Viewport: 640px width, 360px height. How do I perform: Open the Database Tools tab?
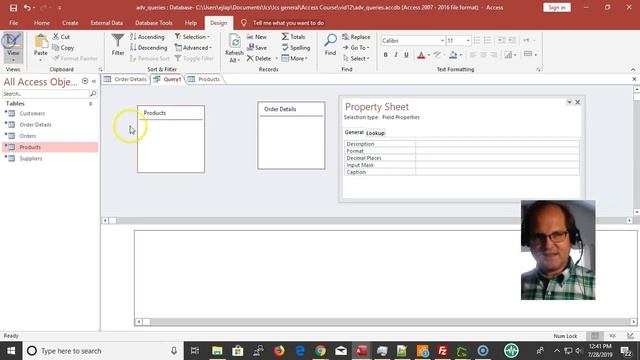click(x=153, y=23)
